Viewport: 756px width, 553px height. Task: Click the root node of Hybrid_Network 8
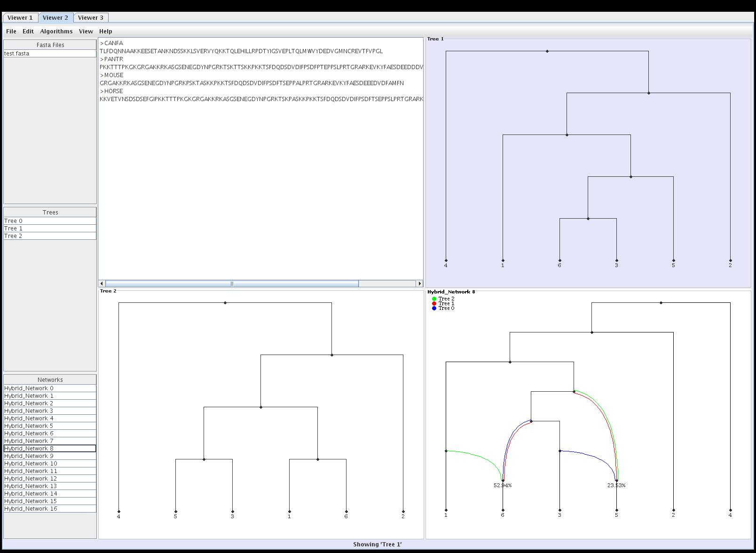pyautogui.click(x=661, y=303)
